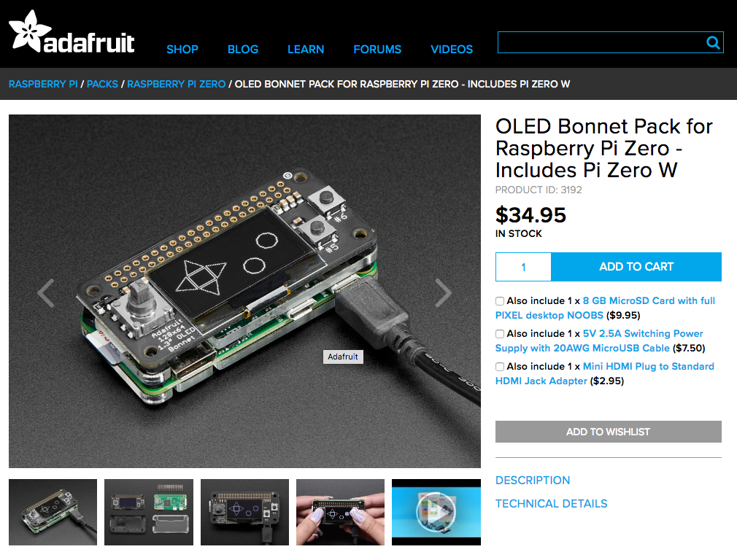The height and width of the screenshot is (560, 737).
Task: Show the previous product image arrow
Action: [46, 293]
